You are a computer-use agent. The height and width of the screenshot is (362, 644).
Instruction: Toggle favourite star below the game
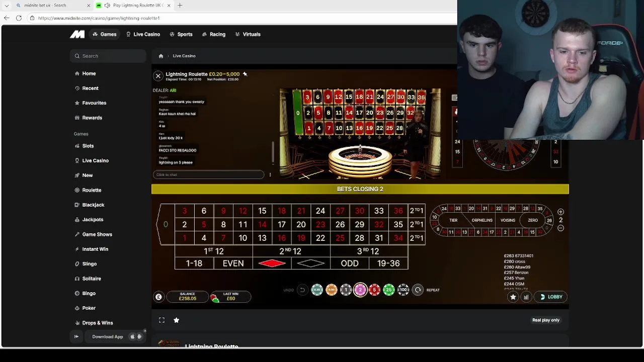pyautogui.click(x=176, y=320)
